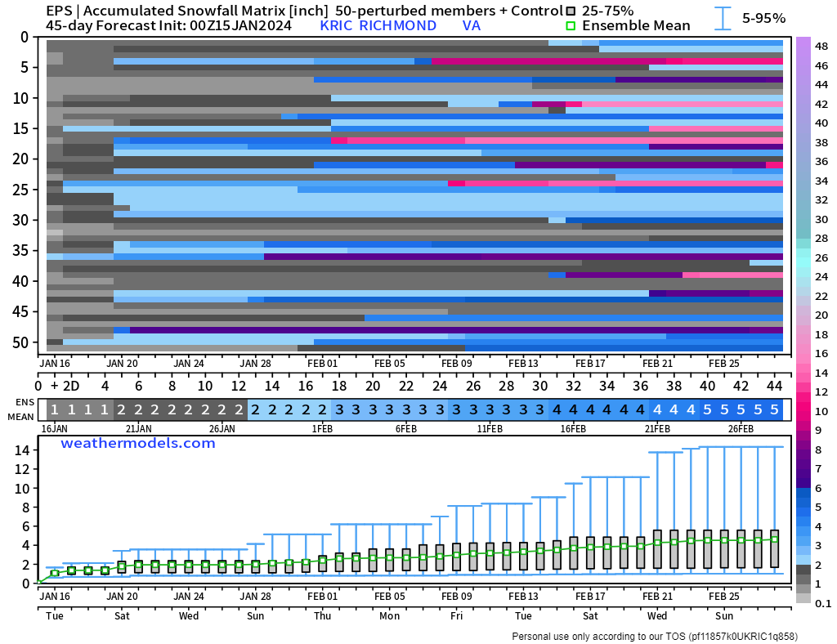Select the FEB 01 date on matrix axis
The width and height of the screenshot is (837, 644).
click(322, 364)
